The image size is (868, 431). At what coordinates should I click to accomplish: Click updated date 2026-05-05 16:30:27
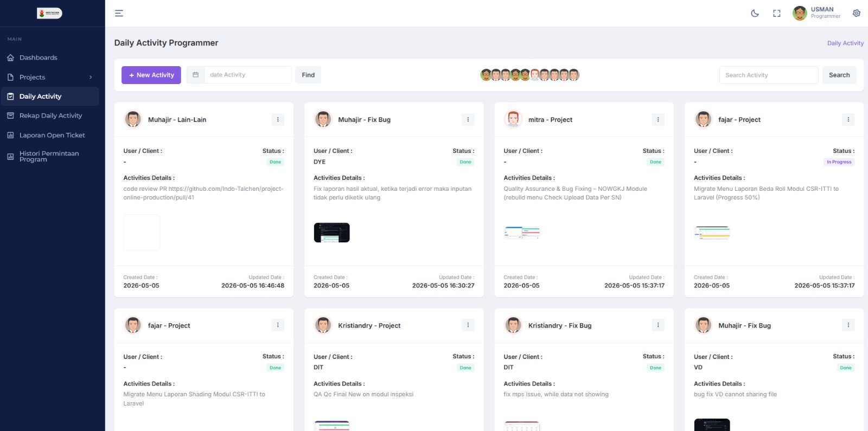point(443,286)
